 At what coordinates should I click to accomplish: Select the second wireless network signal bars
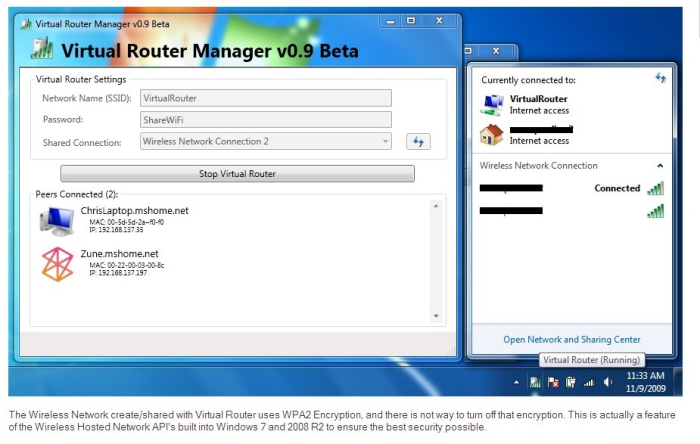pyautogui.click(x=655, y=211)
